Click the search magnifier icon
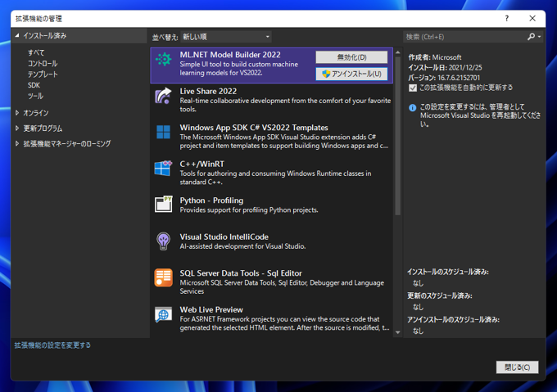 pos(532,37)
